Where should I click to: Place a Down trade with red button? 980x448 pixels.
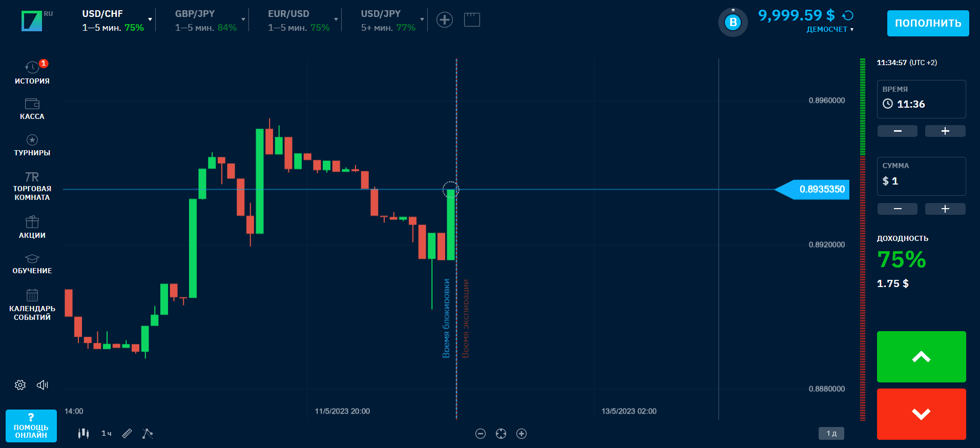pos(921,414)
